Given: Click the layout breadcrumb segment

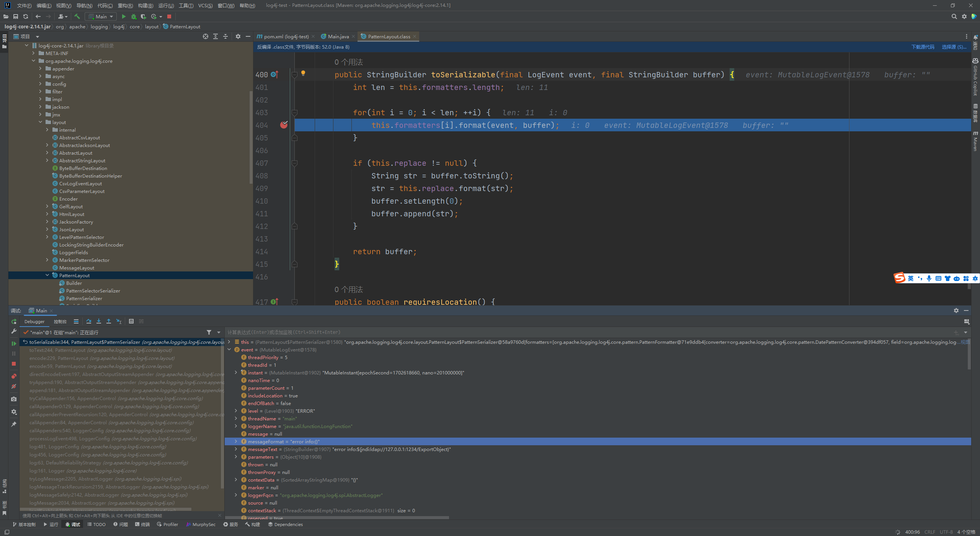Looking at the screenshot, I should click(152, 26).
